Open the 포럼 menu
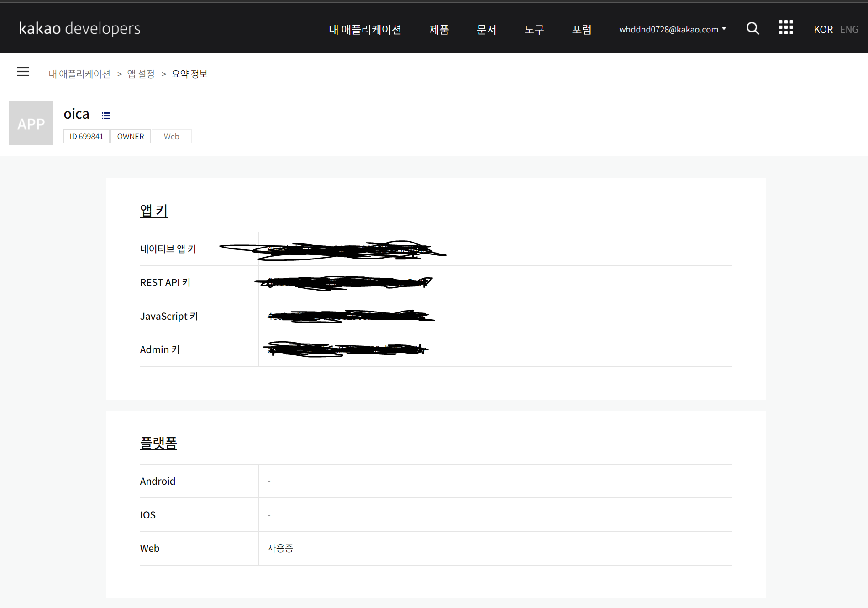Image resolution: width=868 pixels, height=608 pixels. [582, 30]
